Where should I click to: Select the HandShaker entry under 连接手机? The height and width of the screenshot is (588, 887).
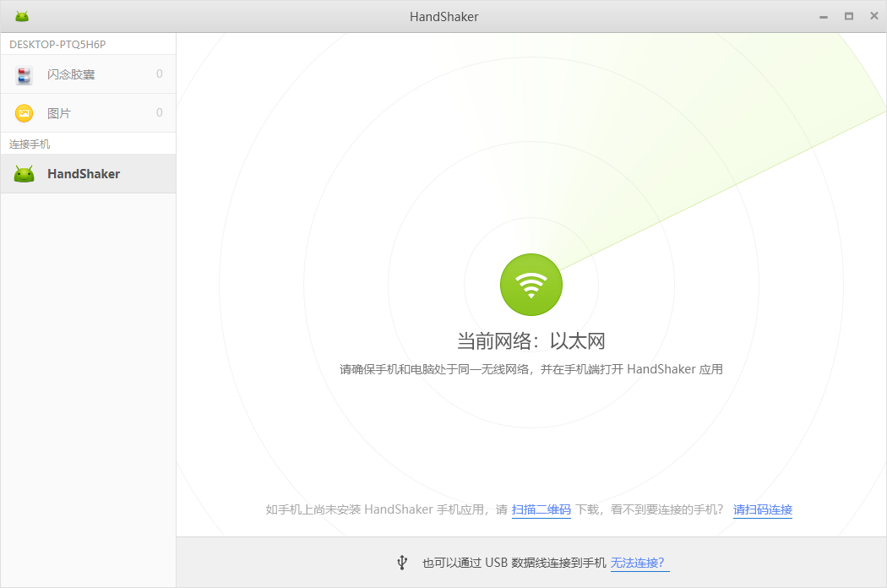click(84, 174)
